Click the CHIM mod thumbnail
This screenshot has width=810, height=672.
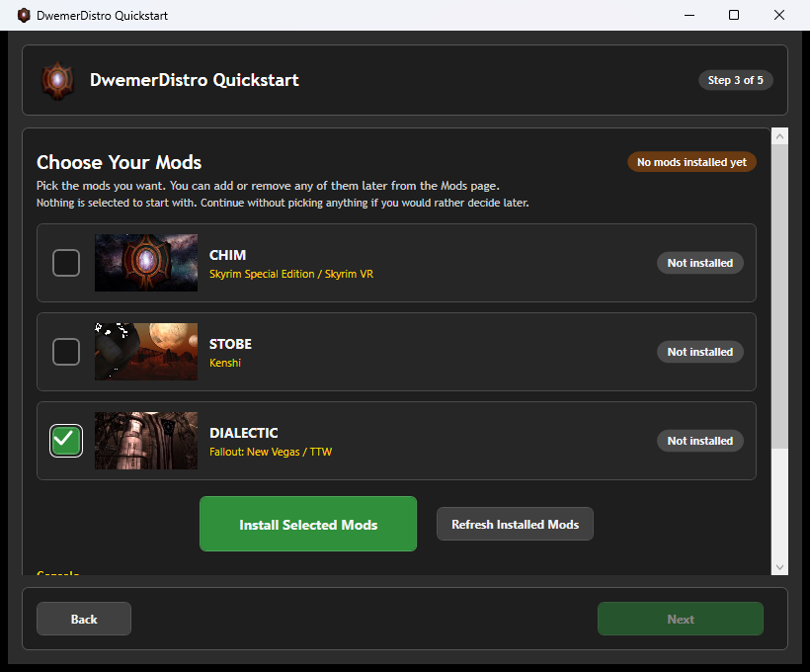pyautogui.click(x=146, y=263)
